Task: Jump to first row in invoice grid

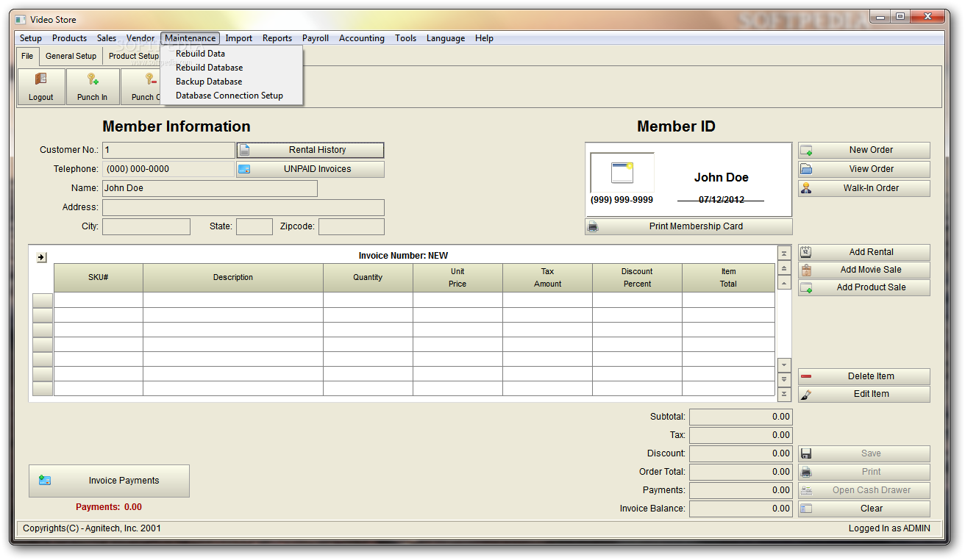Action: click(785, 253)
